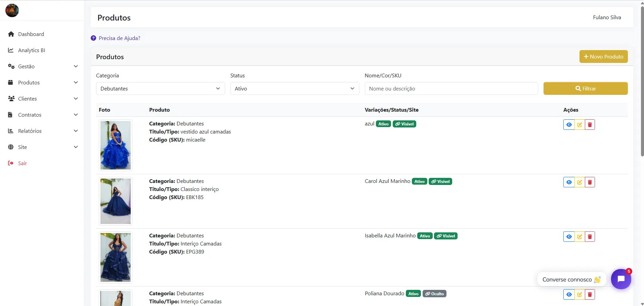
Task: Expand the Produtos sidebar chevron
Action: pyautogui.click(x=76, y=82)
